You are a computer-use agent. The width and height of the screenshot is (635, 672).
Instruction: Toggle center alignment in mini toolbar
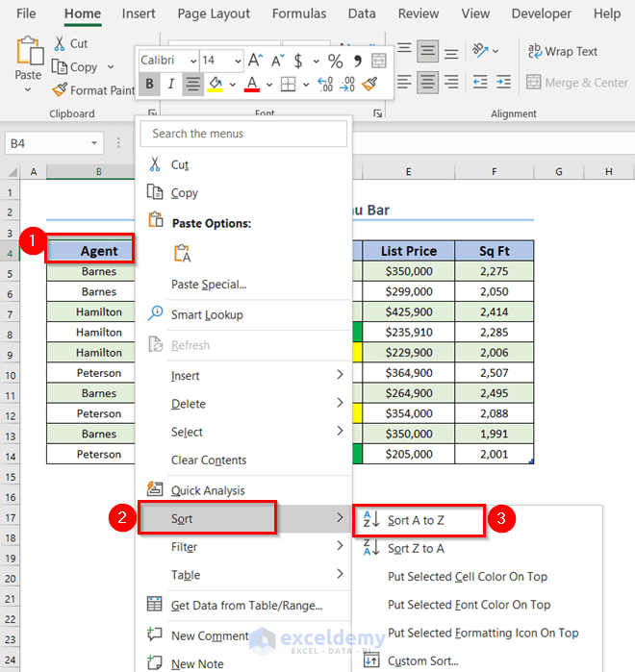(193, 85)
